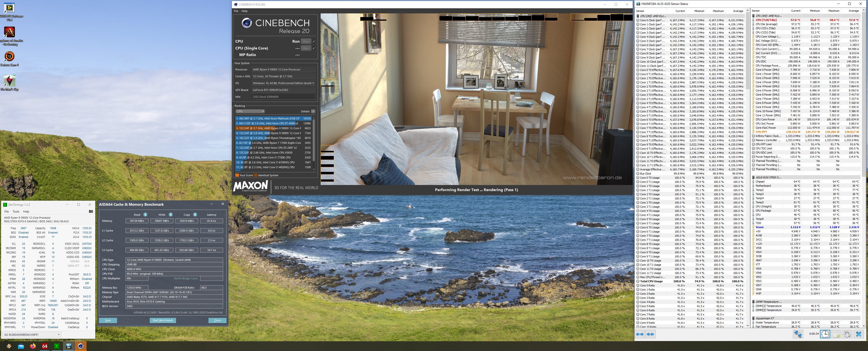Collapse HWiNFO DIMM Temperature sensor group

(753, 302)
